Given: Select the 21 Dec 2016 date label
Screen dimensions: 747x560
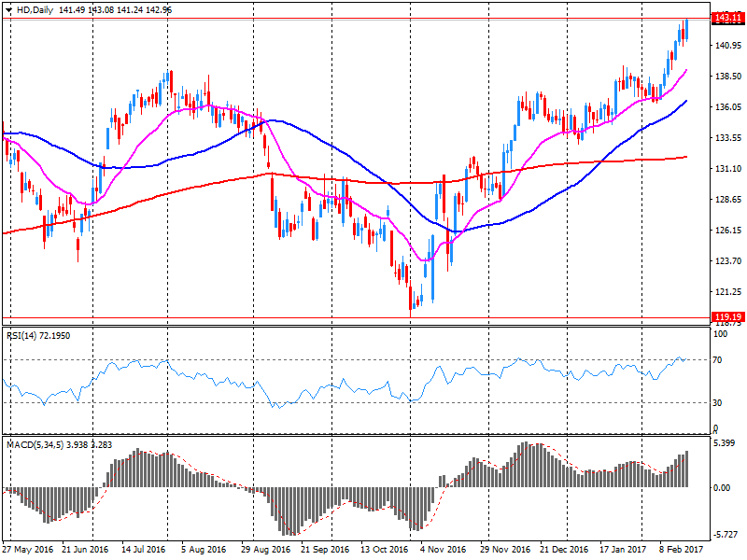Looking at the screenshot, I should [x=564, y=549].
